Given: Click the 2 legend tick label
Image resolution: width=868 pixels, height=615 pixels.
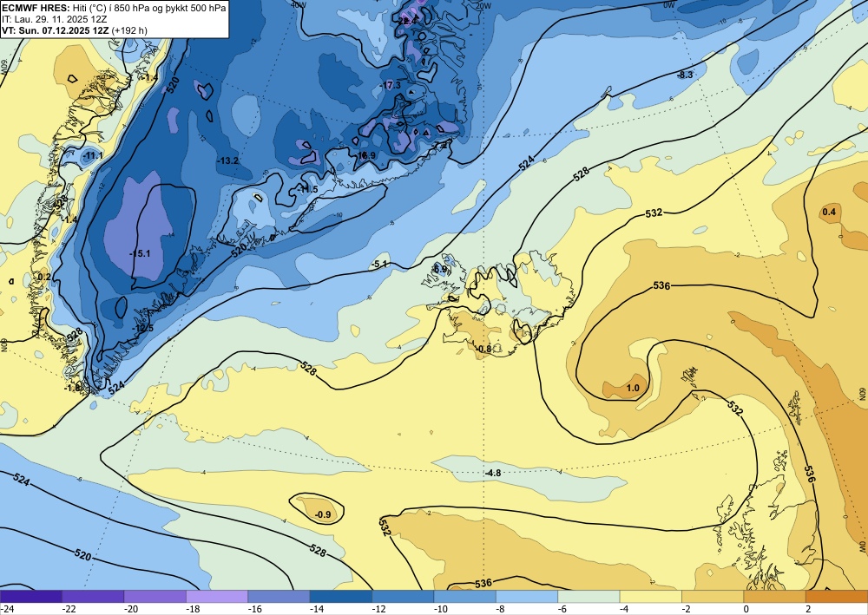Looking at the screenshot, I should point(807,609).
